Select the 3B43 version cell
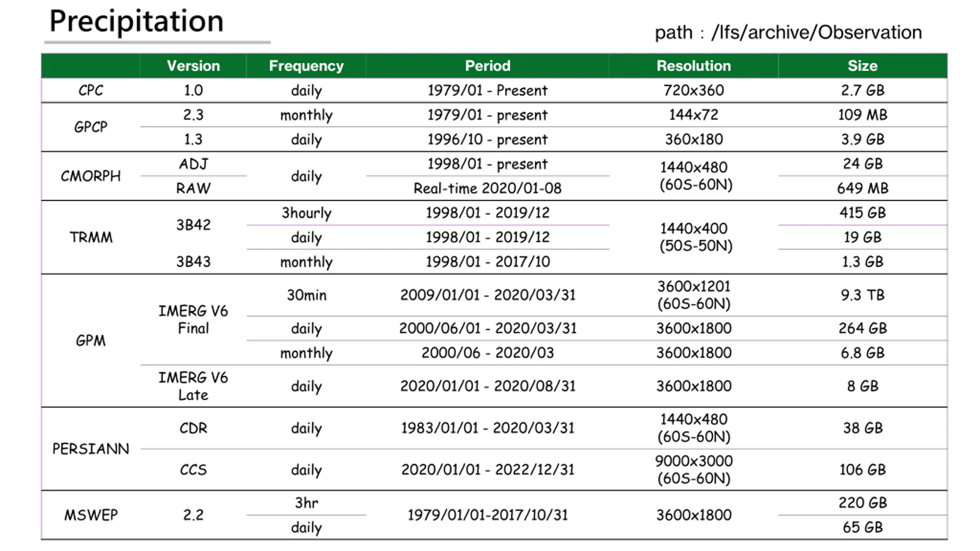 [193, 262]
